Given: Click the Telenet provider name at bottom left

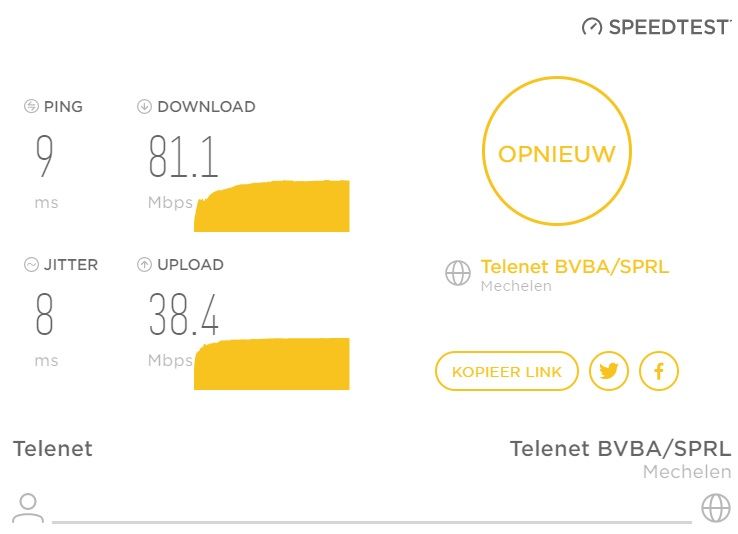Looking at the screenshot, I should pyautogui.click(x=53, y=448).
